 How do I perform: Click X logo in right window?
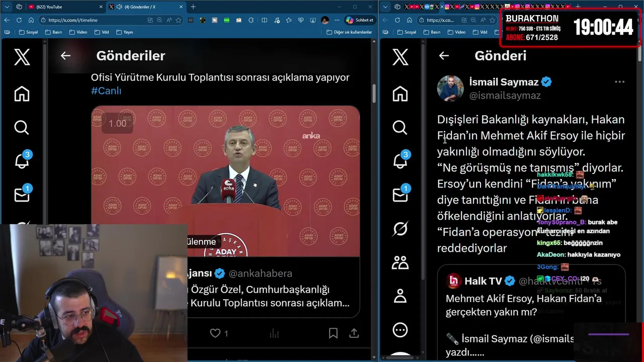[x=400, y=57]
